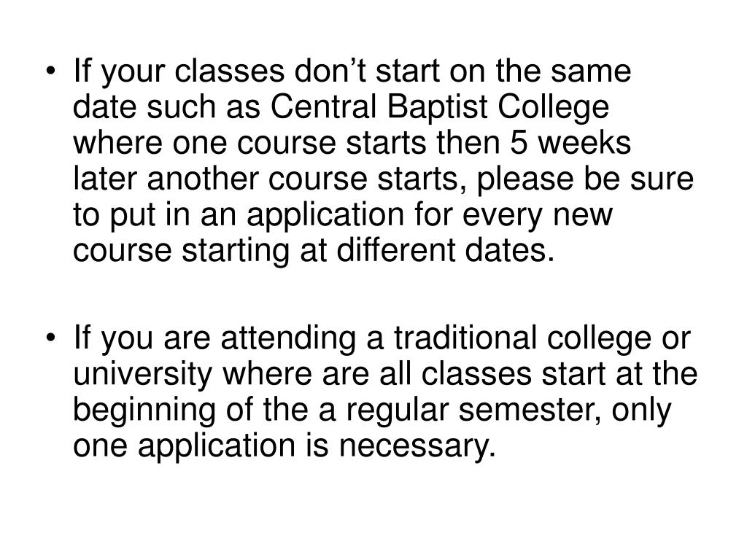Click the text '5 weeks'
This screenshot has height=560, width=747.
(x=570, y=142)
